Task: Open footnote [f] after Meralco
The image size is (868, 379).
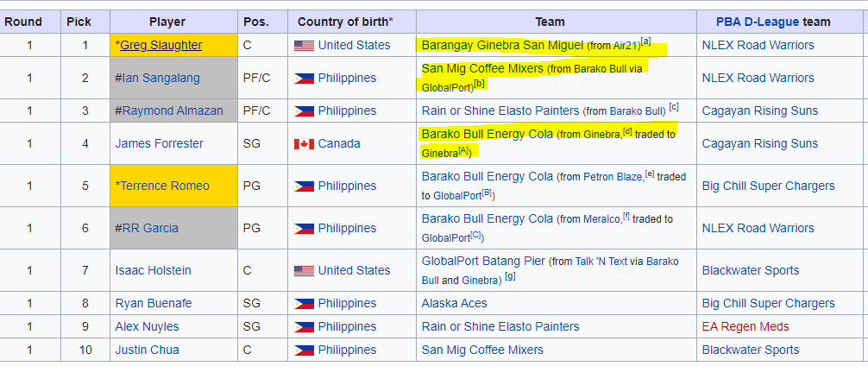Action: point(626,215)
